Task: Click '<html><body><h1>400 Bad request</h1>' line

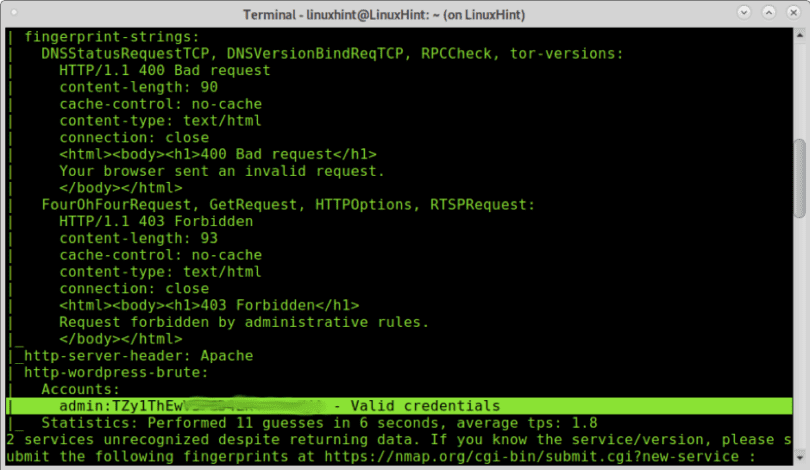Action: (217, 154)
